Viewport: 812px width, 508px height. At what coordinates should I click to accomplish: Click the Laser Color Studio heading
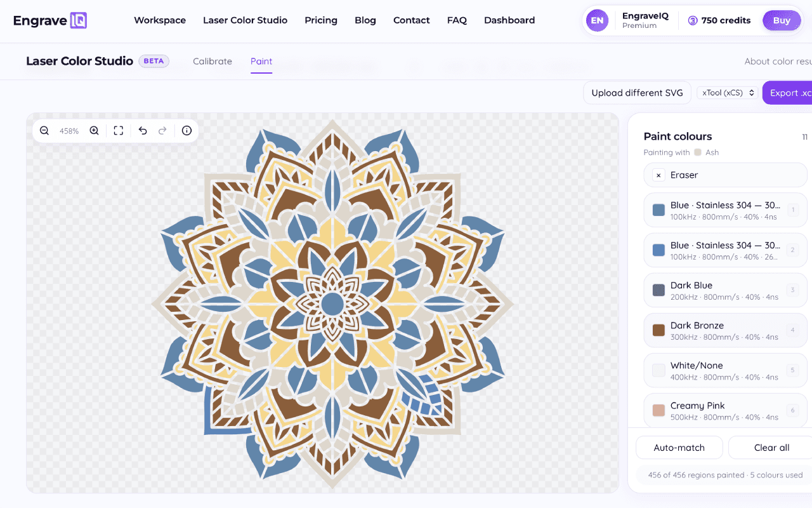pos(79,61)
